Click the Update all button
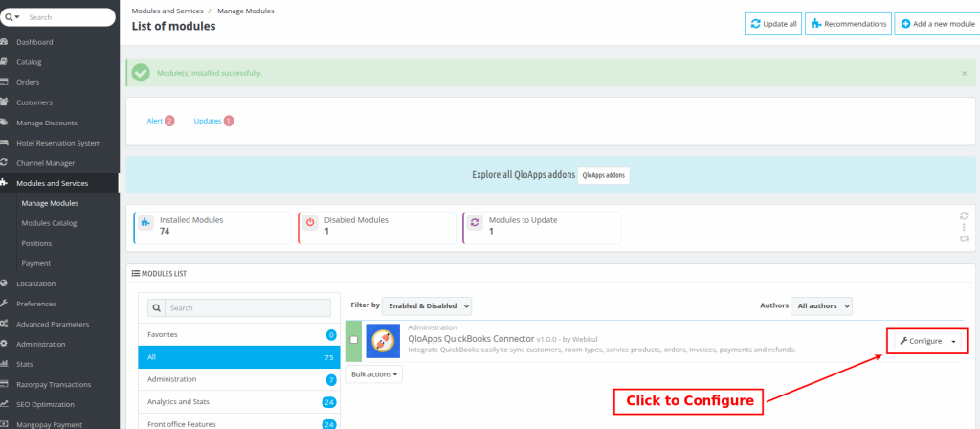Image resolution: width=980 pixels, height=429 pixels. [x=773, y=24]
